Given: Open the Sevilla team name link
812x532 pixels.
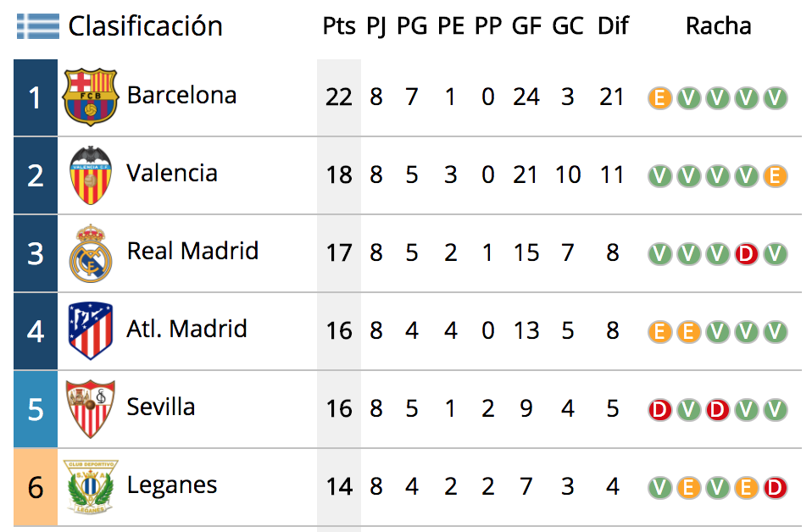Looking at the screenshot, I should click(161, 407).
